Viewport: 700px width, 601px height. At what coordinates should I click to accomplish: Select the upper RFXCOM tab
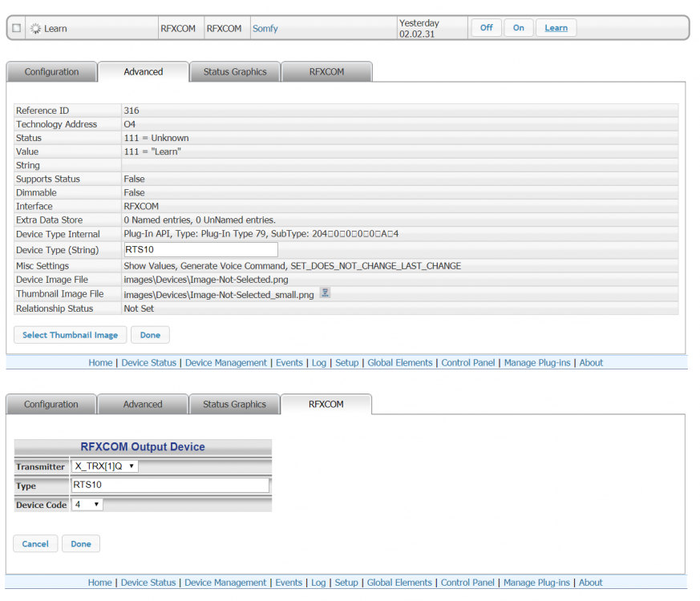[x=326, y=72]
